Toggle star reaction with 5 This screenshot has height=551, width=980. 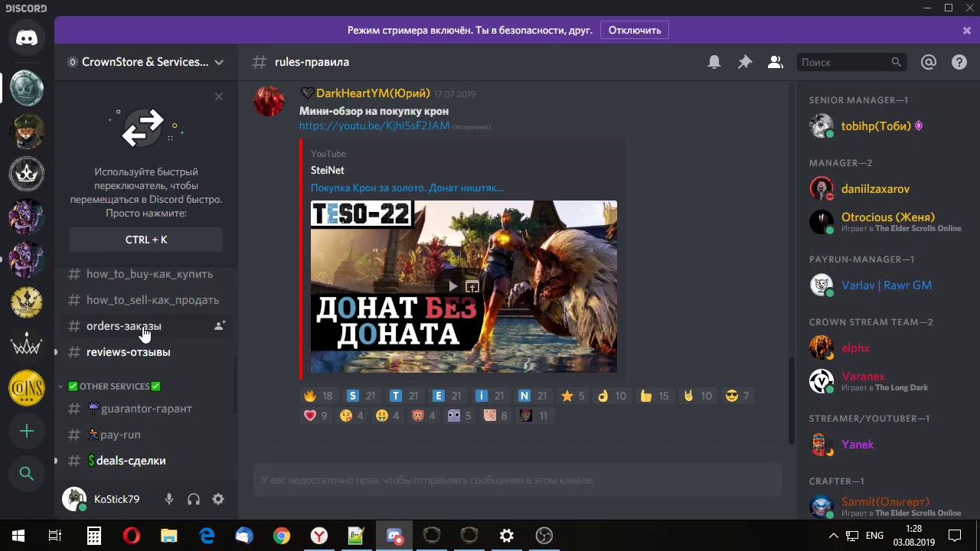(573, 396)
